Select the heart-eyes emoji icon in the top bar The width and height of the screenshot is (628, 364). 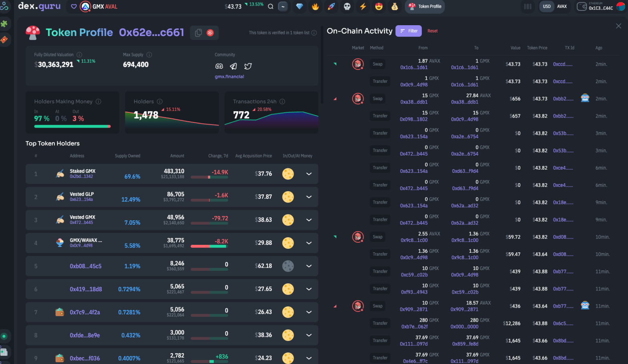tap(379, 6)
